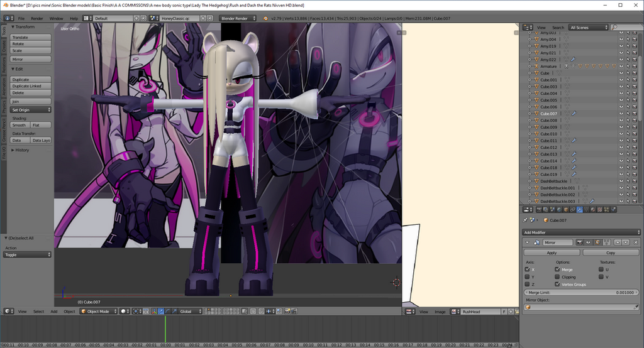Open the Window menu

point(56,18)
